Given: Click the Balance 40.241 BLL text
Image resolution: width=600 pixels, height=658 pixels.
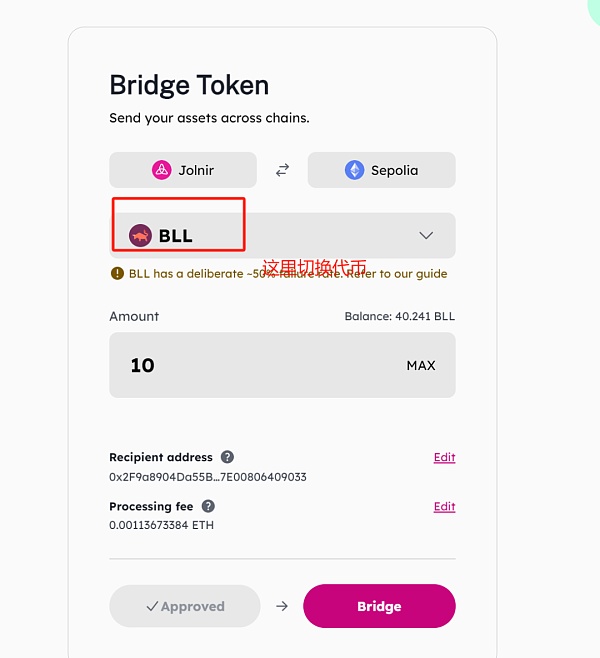Looking at the screenshot, I should 399,316.
